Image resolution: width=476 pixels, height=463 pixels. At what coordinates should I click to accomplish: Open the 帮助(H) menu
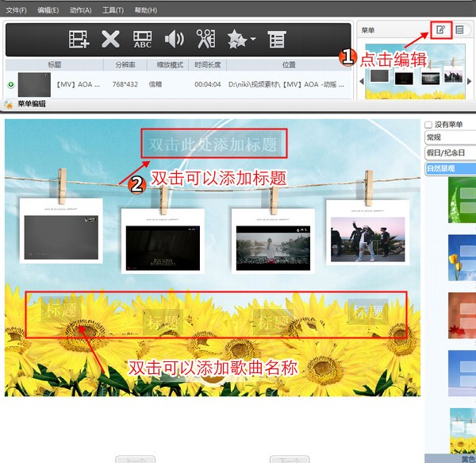click(x=146, y=10)
